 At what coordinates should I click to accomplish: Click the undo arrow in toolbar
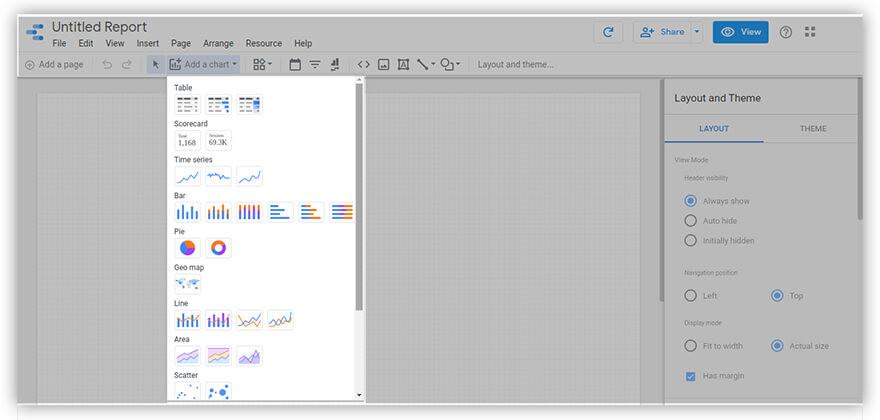(107, 65)
